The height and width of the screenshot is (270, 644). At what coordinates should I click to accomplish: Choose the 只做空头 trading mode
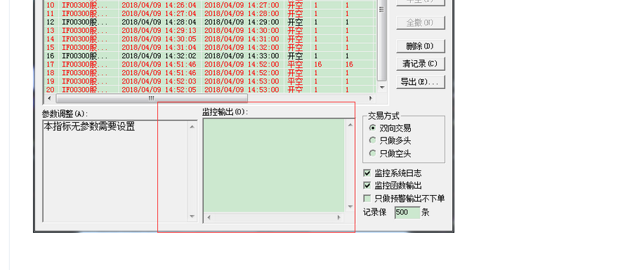pyautogui.click(x=390, y=154)
